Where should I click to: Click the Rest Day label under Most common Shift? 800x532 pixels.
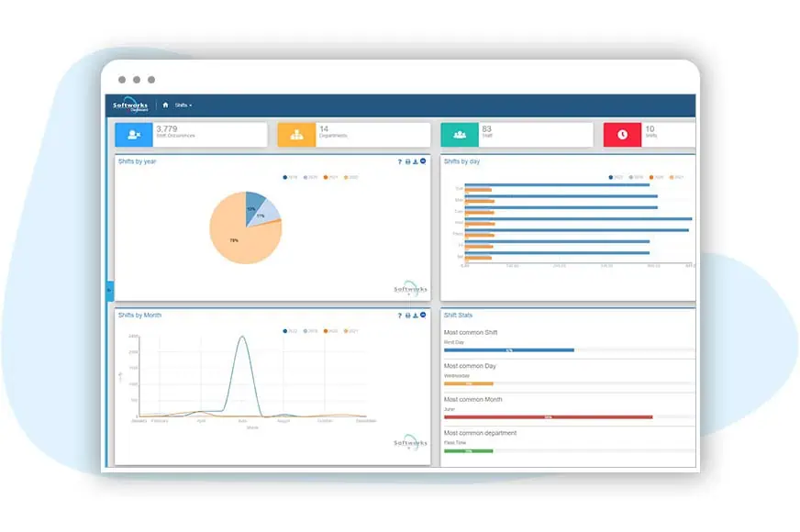tap(454, 342)
